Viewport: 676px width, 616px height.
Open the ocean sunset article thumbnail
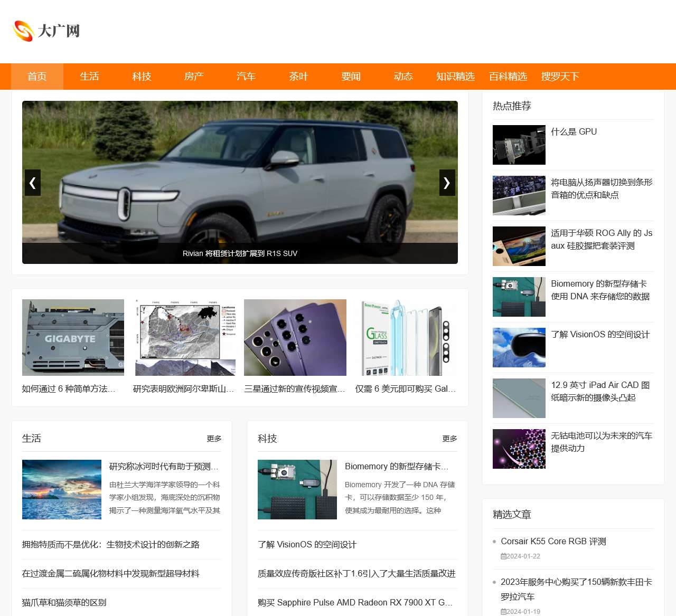pyautogui.click(x=62, y=489)
